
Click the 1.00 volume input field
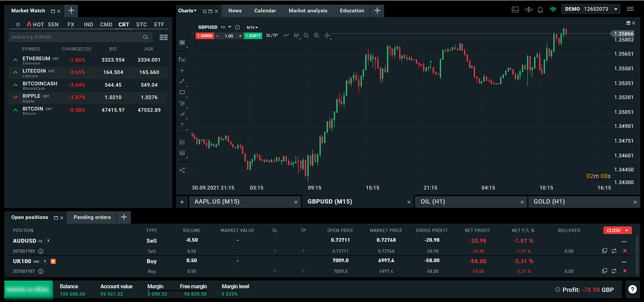click(229, 35)
